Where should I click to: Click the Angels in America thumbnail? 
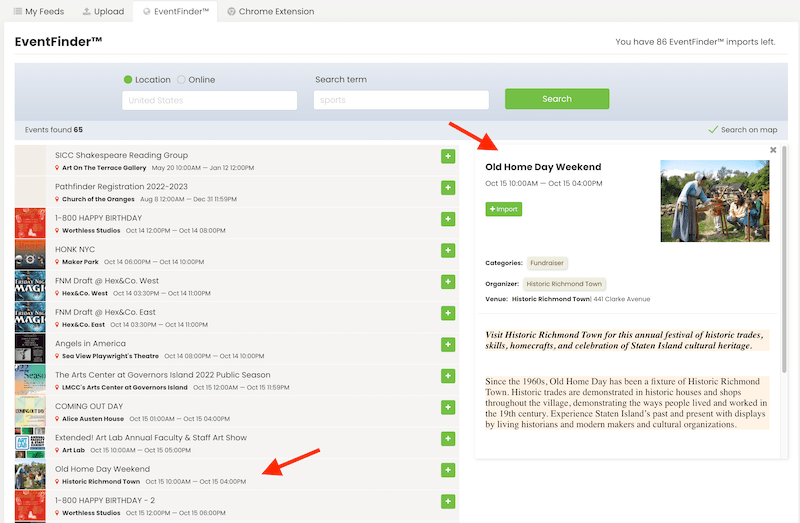click(x=30, y=348)
